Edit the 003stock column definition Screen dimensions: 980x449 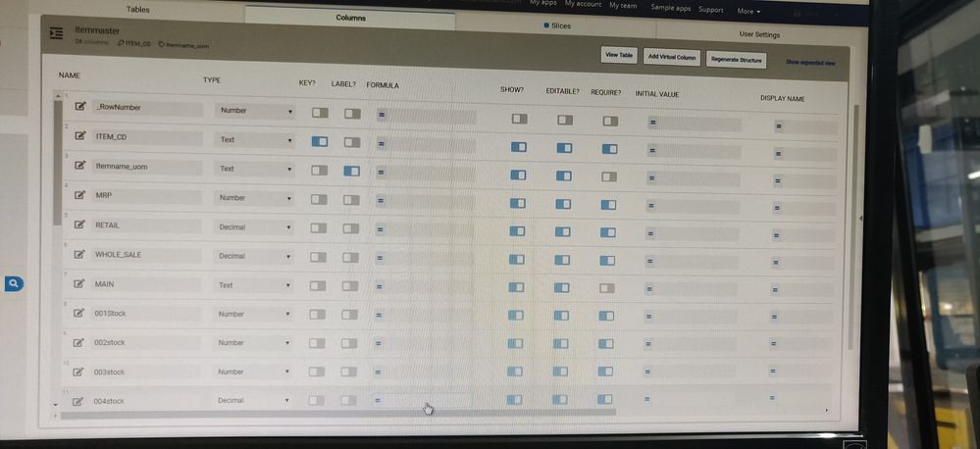78,372
